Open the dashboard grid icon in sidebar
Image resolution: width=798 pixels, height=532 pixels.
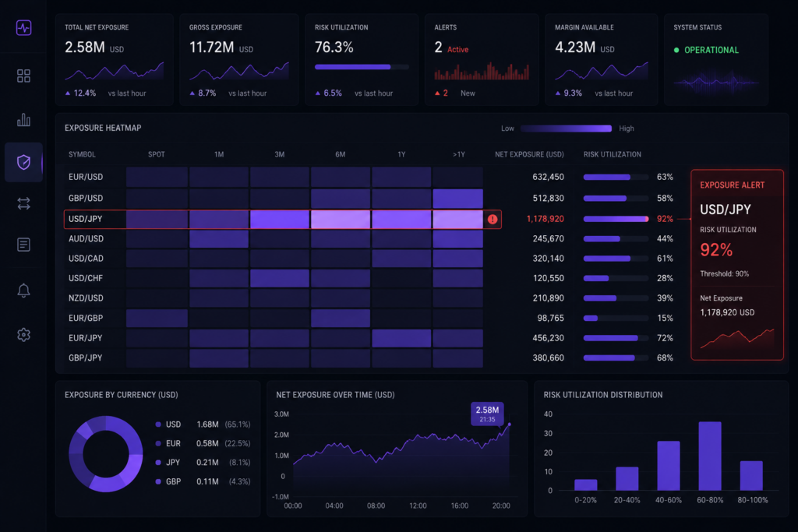click(23, 76)
